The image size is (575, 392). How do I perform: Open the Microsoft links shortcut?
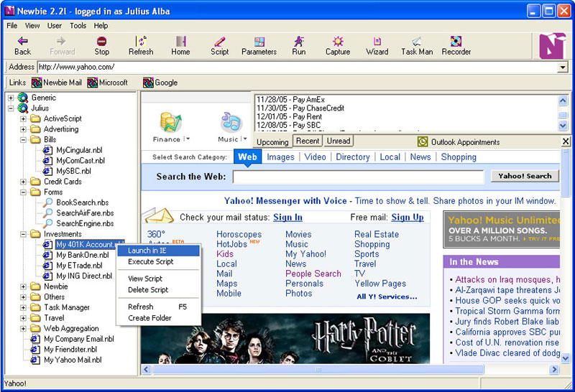coord(107,83)
